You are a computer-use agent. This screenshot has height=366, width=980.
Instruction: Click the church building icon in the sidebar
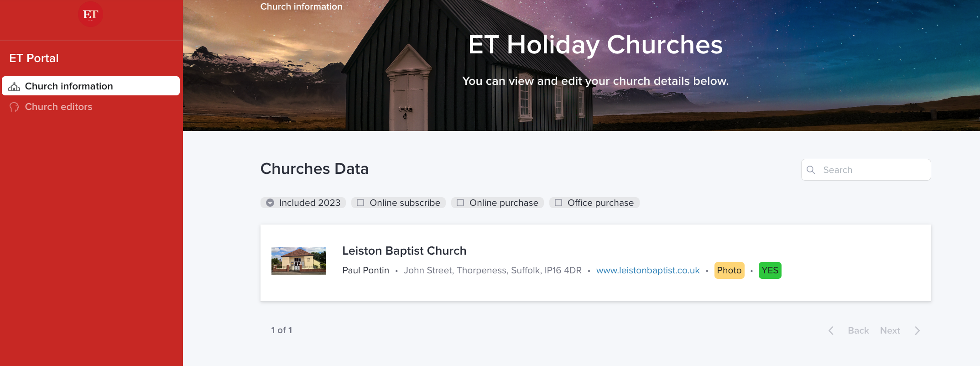pyautogui.click(x=14, y=87)
